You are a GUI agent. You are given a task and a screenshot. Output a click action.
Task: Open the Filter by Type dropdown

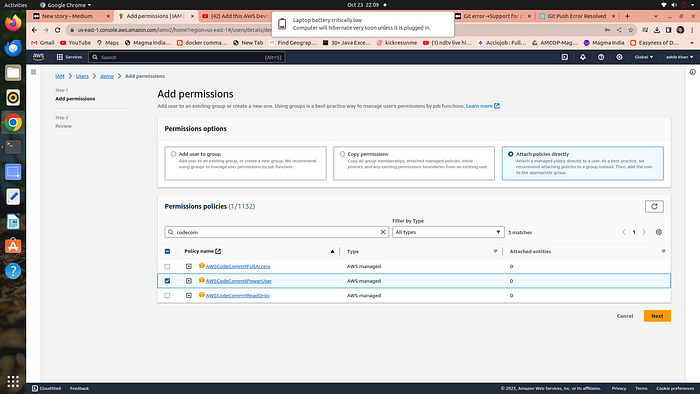coord(448,232)
